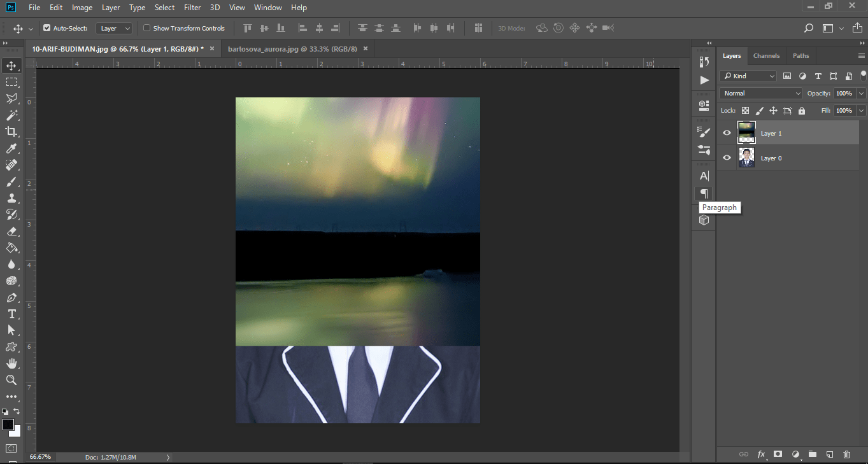Toggle Layer 1 visibility eye
Screen dimensions: 868x464
point(726,132)
